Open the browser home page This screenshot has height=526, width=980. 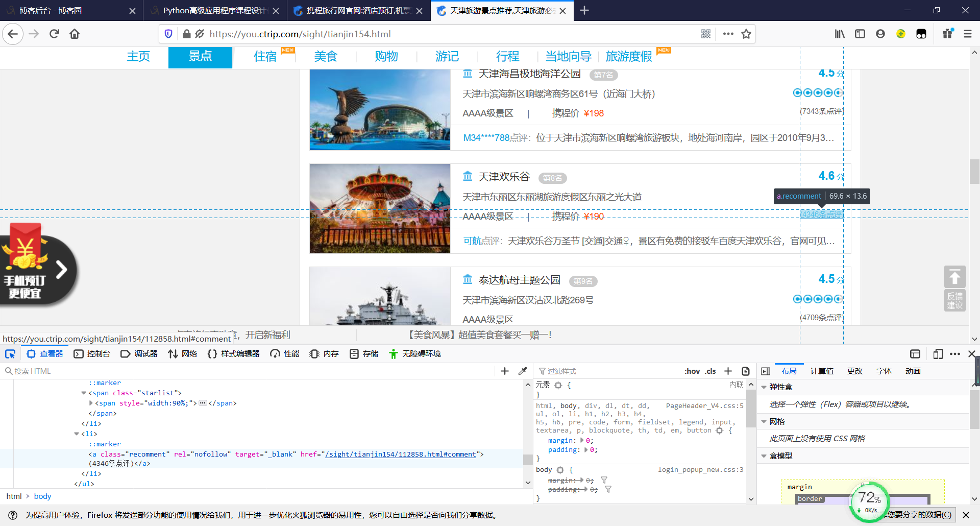(75, 34)
